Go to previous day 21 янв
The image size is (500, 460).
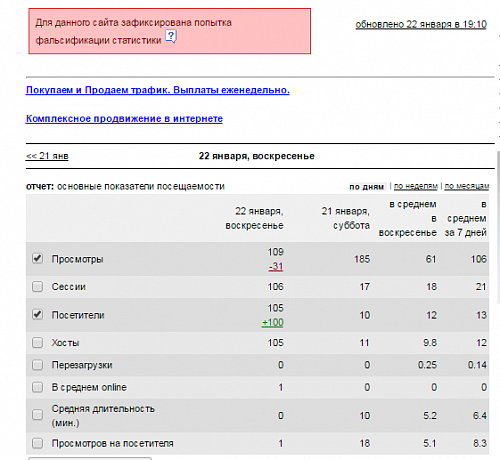pyautogui.click(x=47, y=156)
